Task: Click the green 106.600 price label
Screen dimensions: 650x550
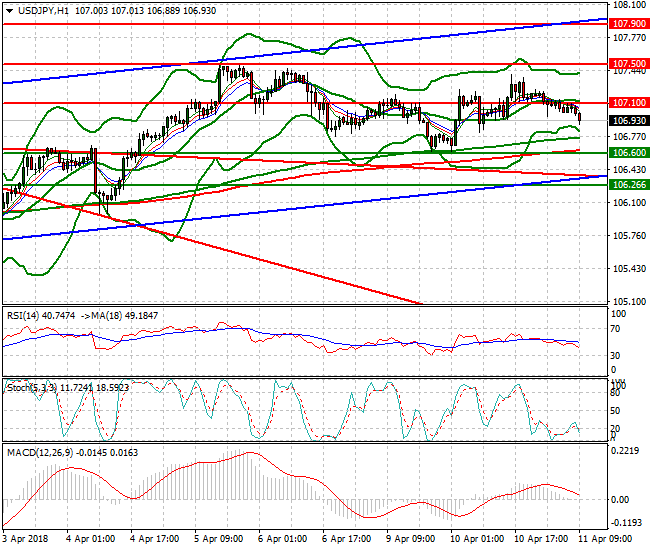Action: pos(628,153)
